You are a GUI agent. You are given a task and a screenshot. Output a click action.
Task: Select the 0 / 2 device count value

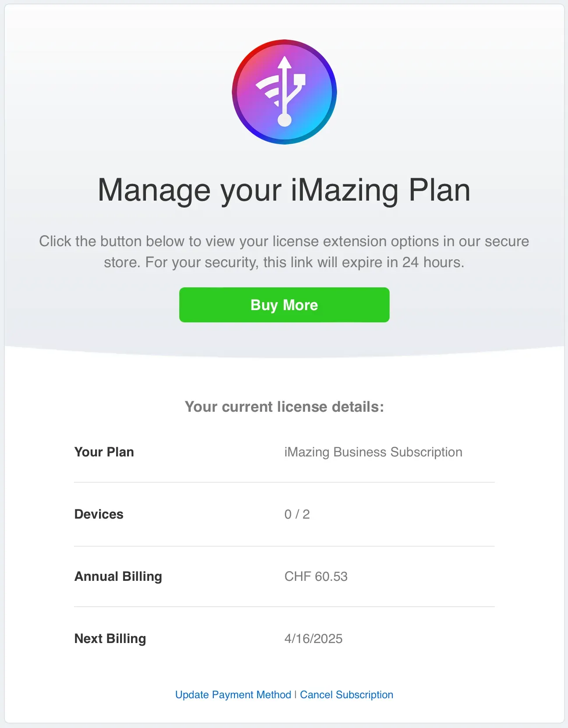[x=297, y=514]
